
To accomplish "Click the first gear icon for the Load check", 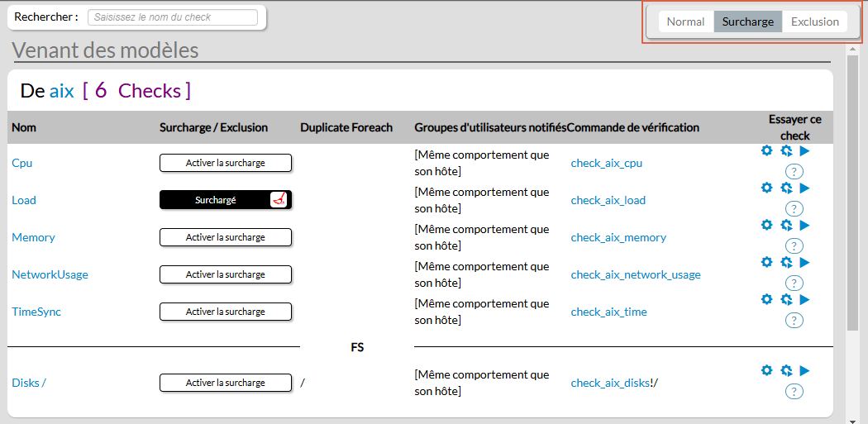I will pos(766,188).
